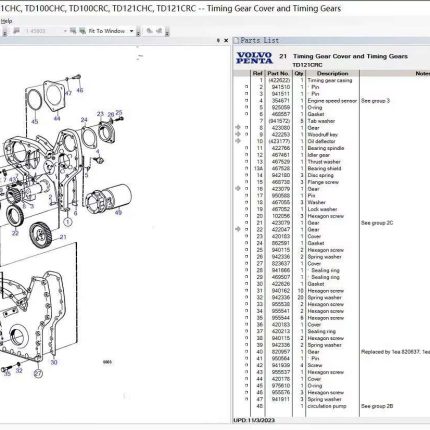Tick the checkbox for Engine speed sensor
This screenshot has height=430, width=430.
247,101
